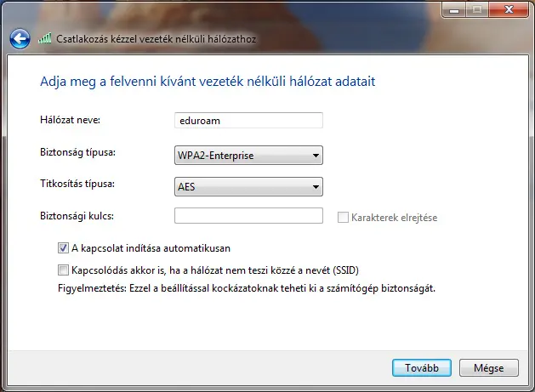Click the 'Biztonság típusa:' label
535x392 pixels.
(x=77, y=152)
